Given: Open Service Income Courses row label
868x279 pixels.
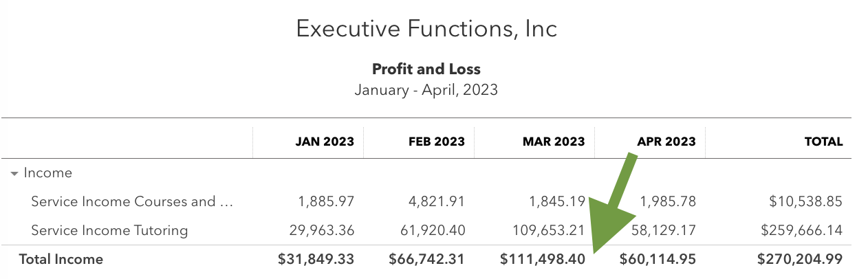Looking at the screenshot, I should point(133,201).
